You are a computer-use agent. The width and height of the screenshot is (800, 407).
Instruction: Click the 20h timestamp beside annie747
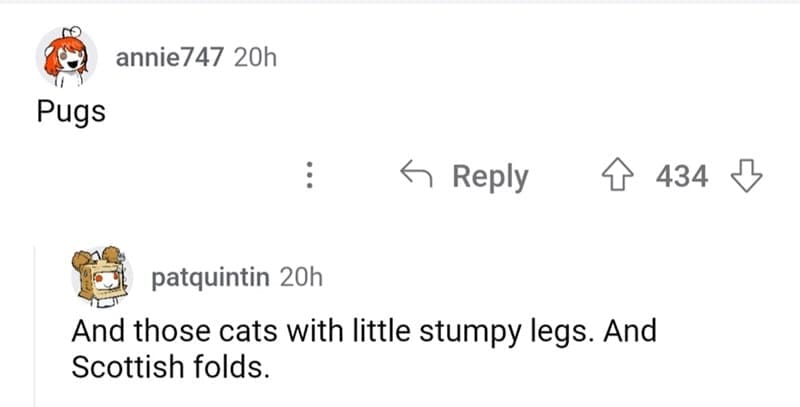tap(254, 57)
